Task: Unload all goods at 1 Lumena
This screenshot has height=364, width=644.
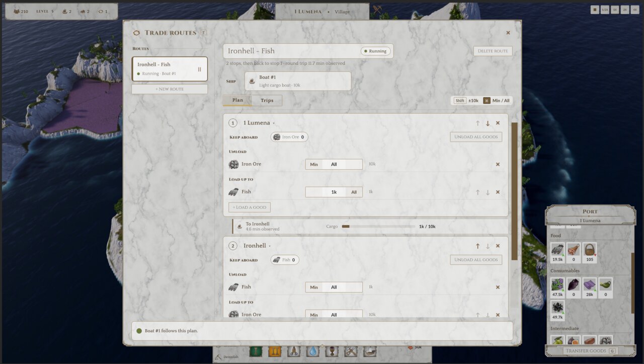Action: pyautogui.click(x=476, y=137)
